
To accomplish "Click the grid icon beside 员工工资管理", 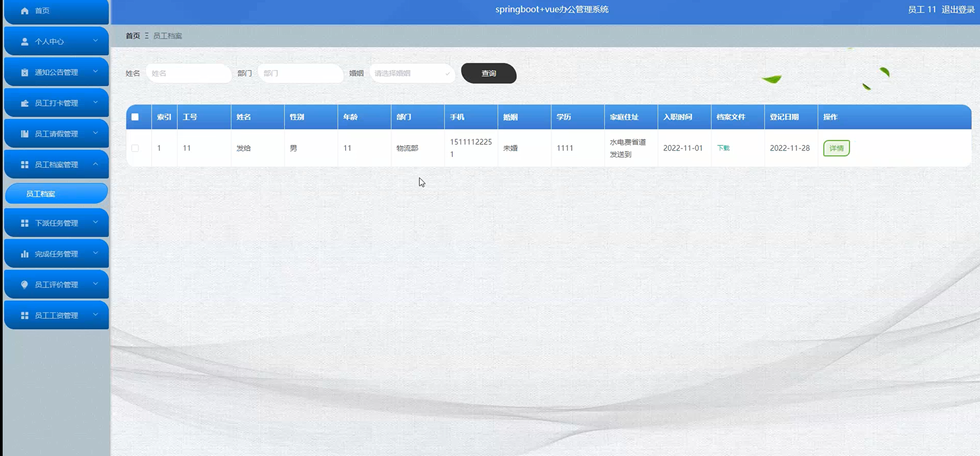I will (25, 315).
